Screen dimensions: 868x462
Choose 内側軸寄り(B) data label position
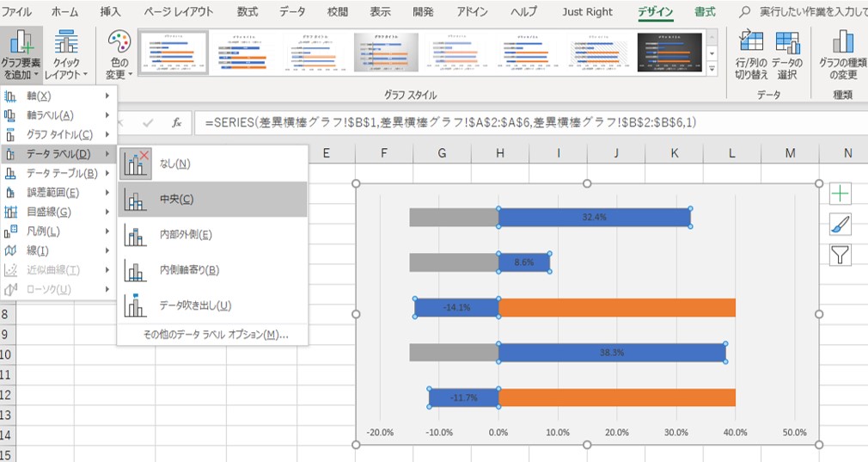click(x=212, y=270)
